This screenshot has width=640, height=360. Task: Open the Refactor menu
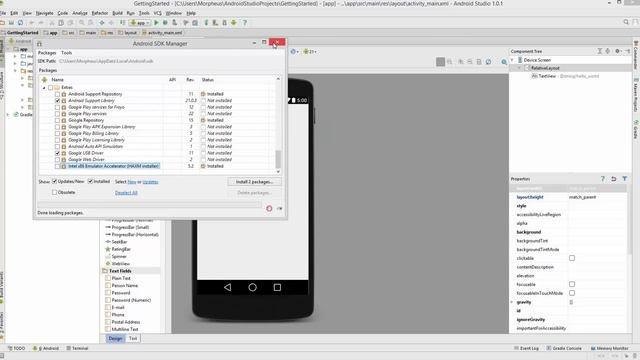(x=100, y=13)
